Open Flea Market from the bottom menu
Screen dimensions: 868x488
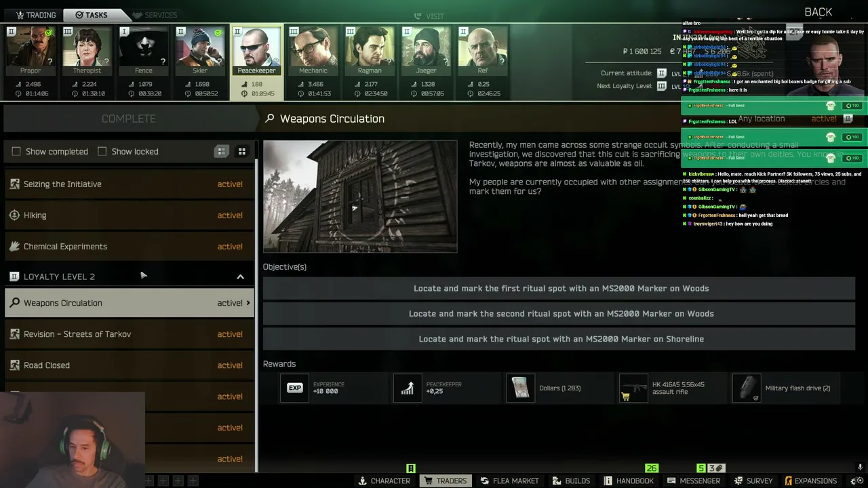click(x=510, y=481)
